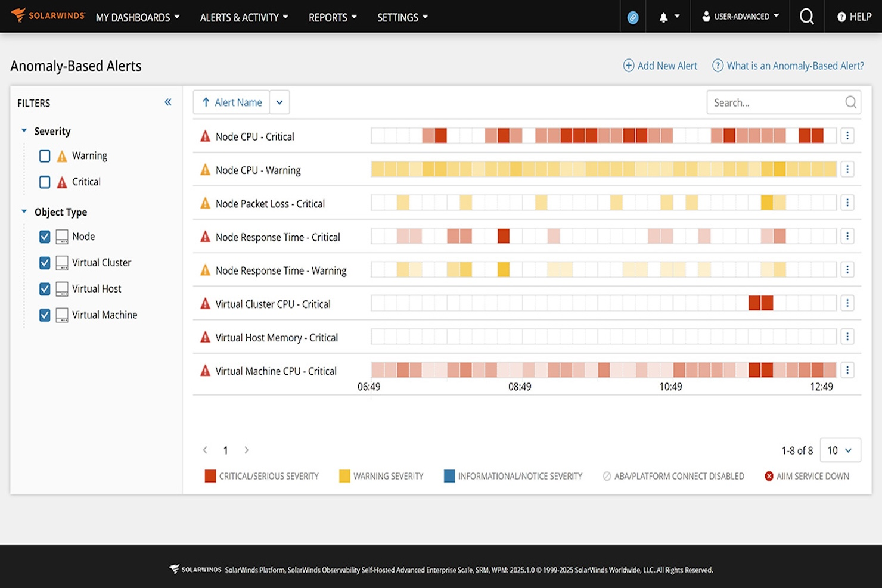Click the blue link/connect icon in top bar
The width and height of the screenshot is (882, 588).
point(632,16)
